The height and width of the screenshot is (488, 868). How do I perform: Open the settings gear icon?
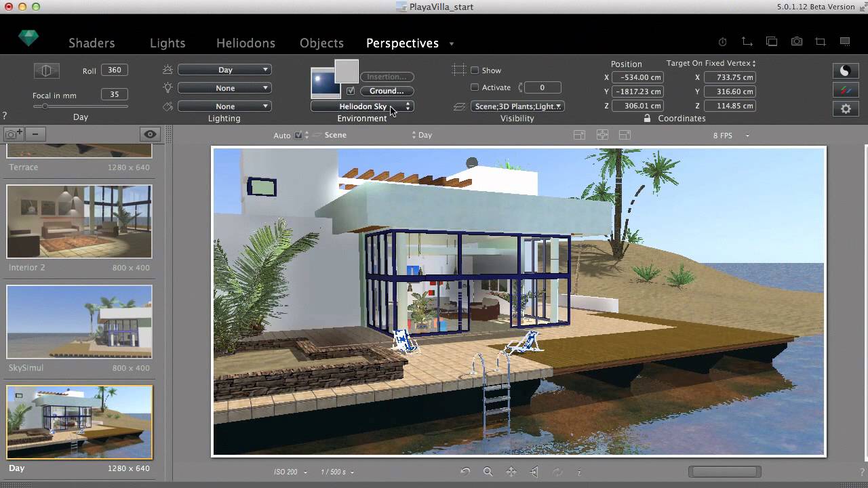click(x=845, y=108)
